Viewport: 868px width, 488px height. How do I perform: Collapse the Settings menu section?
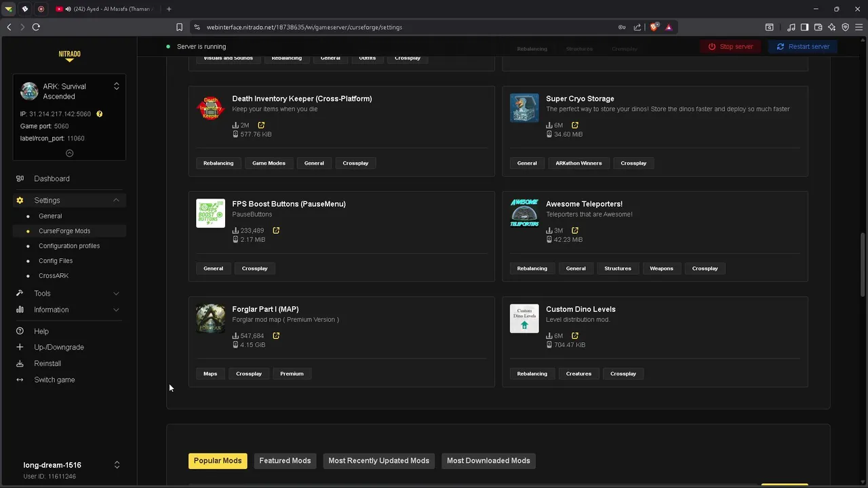(116, 201)
